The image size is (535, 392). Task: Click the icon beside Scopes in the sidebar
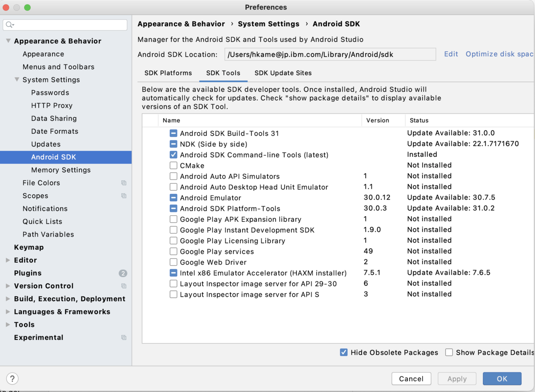click(123, 196)
